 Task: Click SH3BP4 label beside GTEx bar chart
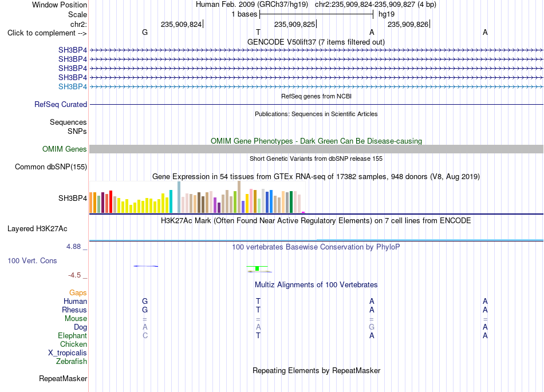point(73,198)
